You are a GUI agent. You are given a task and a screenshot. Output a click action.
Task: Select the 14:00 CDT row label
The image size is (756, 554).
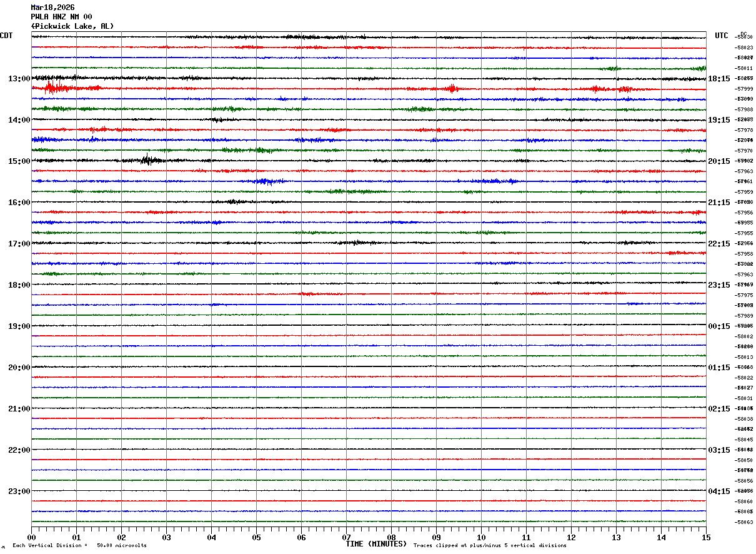(19, 120)
